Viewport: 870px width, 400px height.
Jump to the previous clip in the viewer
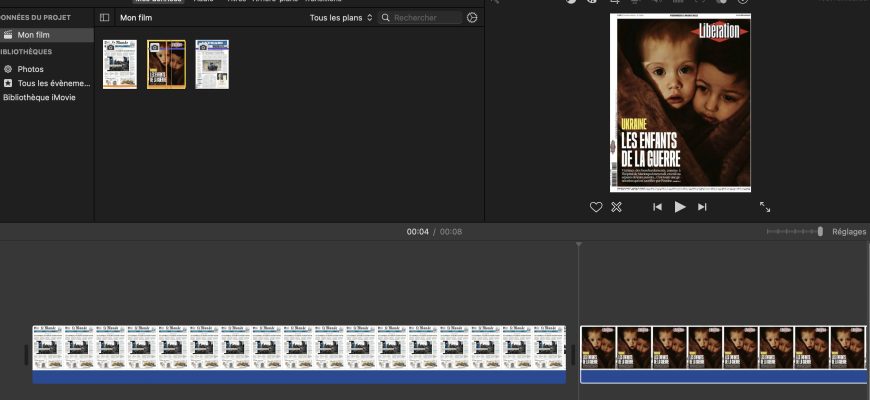657,207
